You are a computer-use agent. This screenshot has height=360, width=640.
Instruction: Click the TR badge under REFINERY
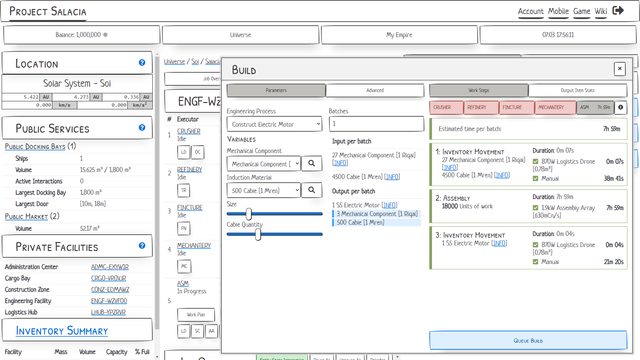click(183, 190)
